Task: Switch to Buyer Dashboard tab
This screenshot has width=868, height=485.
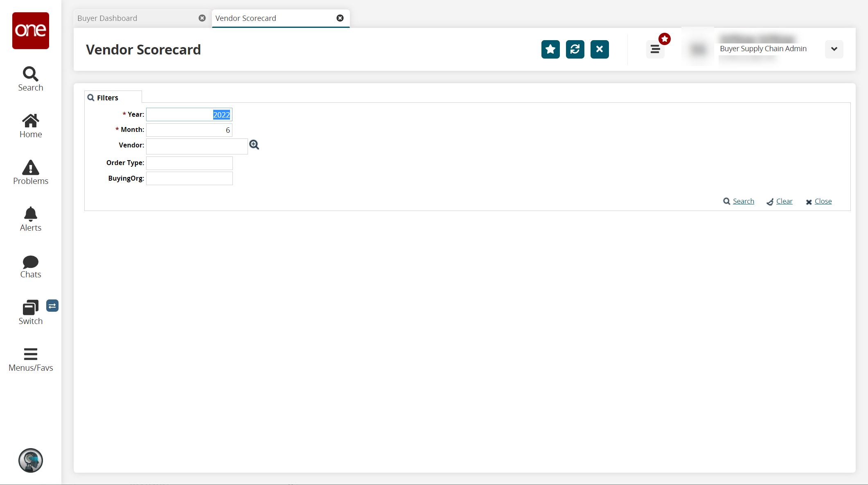Action: [x=108, y=18]
